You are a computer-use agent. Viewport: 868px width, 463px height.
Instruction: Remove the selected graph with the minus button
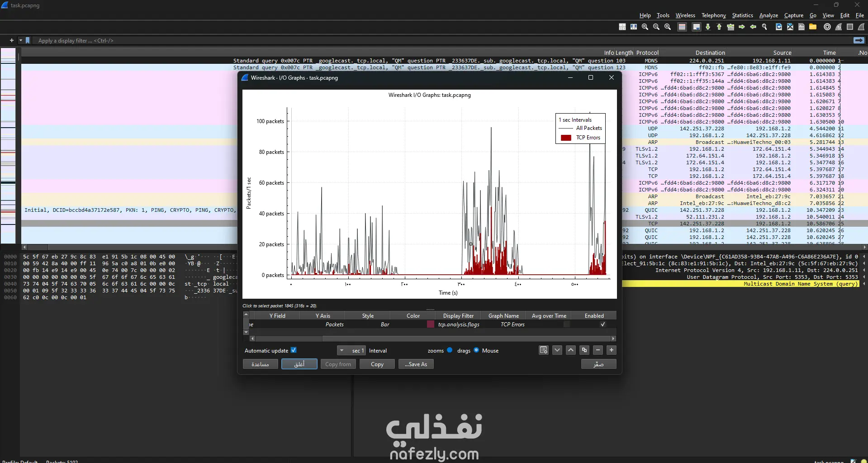pyautogui.click(x=598, y=350)
